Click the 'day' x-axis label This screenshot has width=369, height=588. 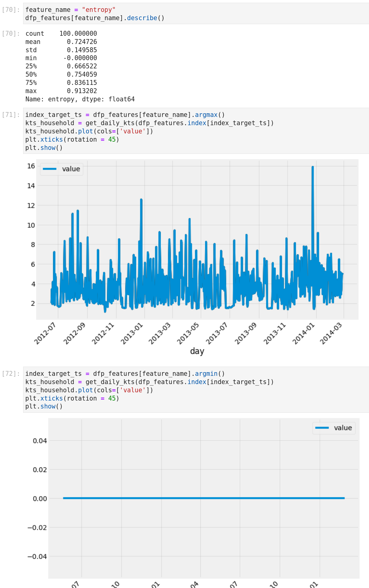coord(197,351)
